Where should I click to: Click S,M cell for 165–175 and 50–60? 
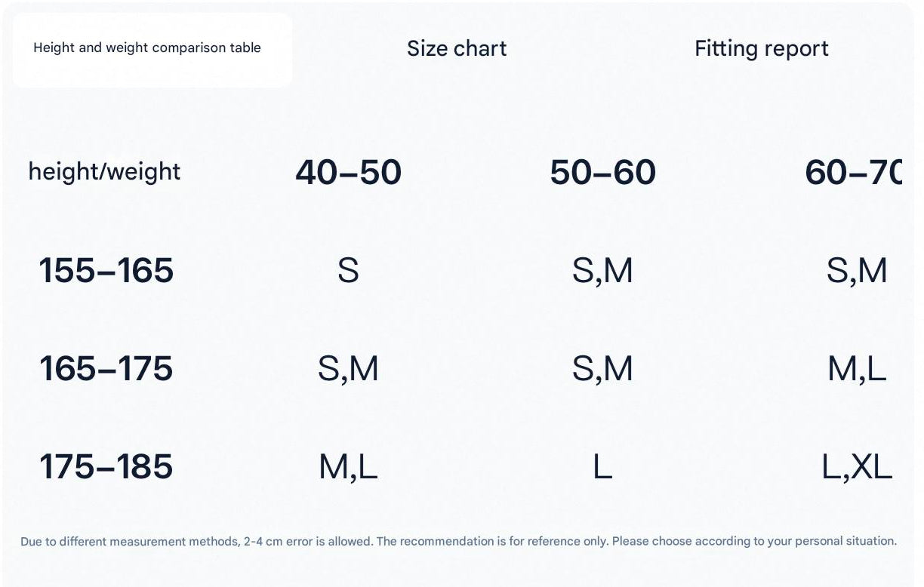point(602,369)
